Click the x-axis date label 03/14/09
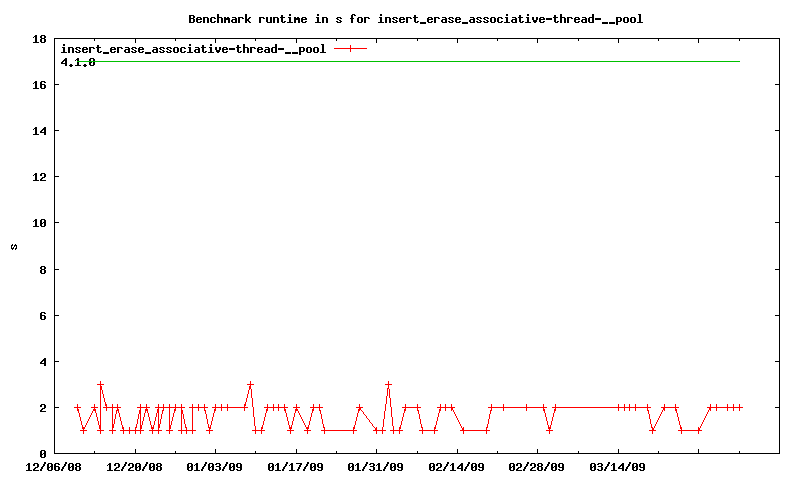Viewport: 800px width, 480px height. coord(617,466)
